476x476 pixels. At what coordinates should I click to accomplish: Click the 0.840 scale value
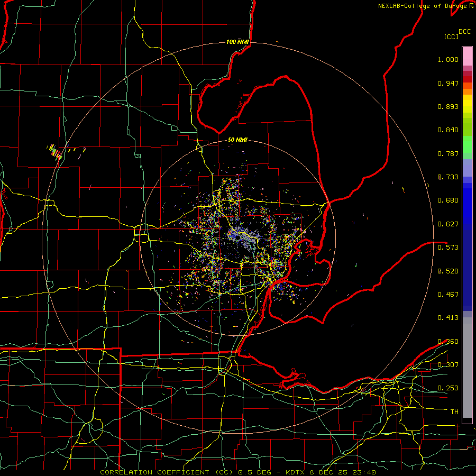click(448, 130)
